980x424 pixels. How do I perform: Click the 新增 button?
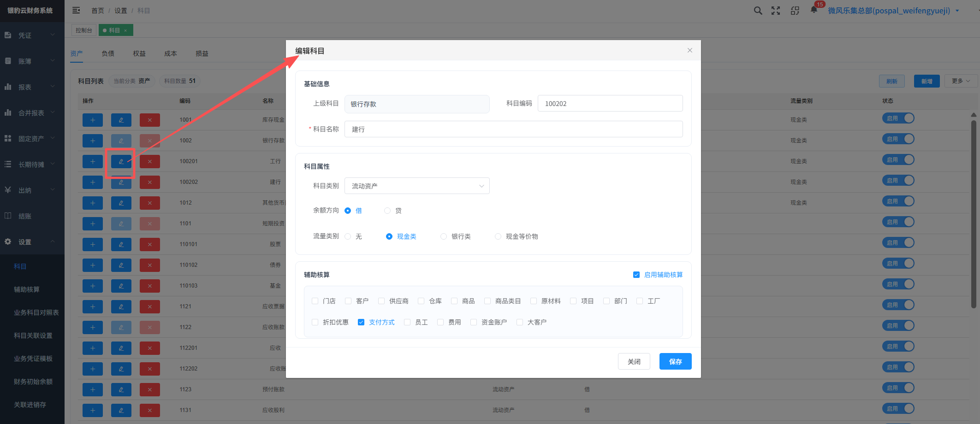click(927, 81)
